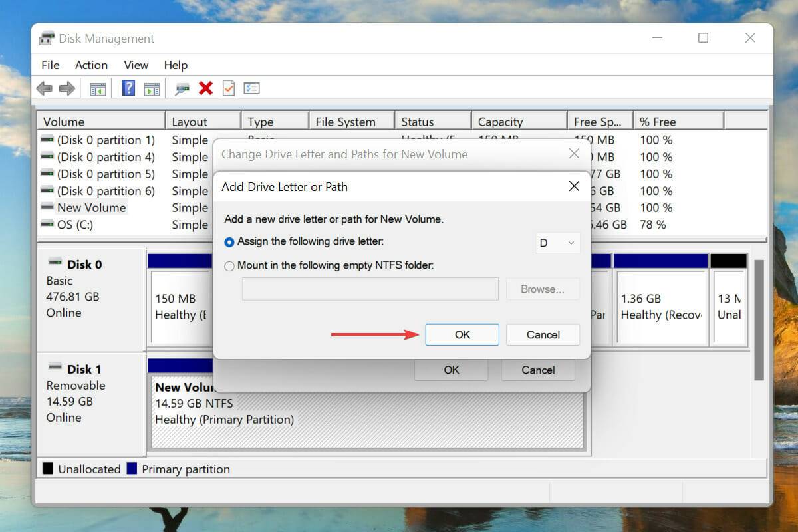Select Mount in empty NTFS folder option

tap(329, 265)
